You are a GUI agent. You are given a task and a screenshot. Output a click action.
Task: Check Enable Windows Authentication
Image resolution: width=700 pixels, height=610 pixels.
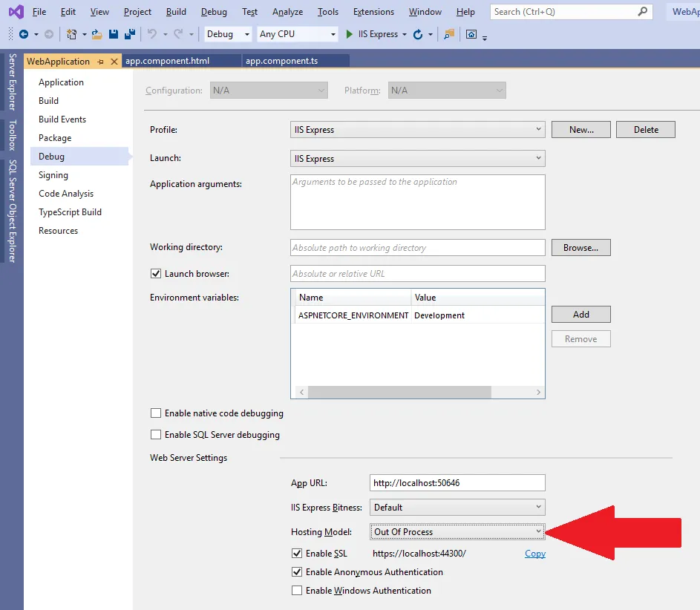pyautogui.click(x=296, y=591)
